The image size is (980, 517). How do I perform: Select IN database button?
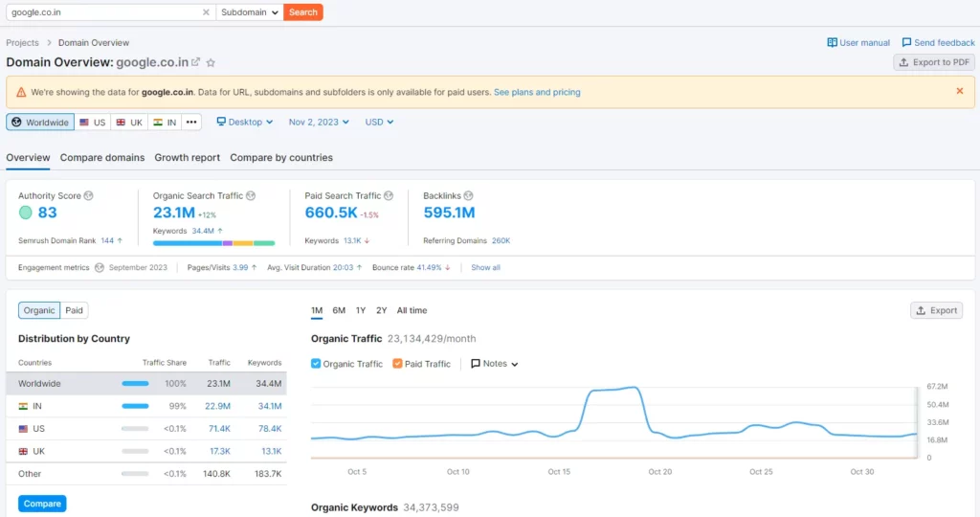click(165, 122)
